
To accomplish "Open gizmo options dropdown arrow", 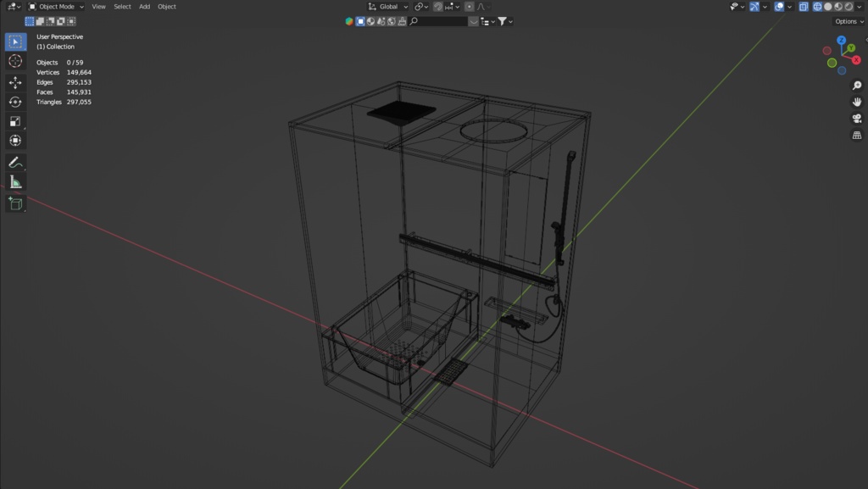I will (765, 7).
